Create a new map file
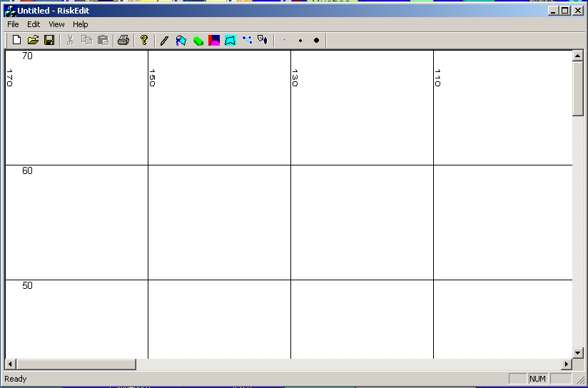Viewport: 588px width, 388px height. [16, 40]
